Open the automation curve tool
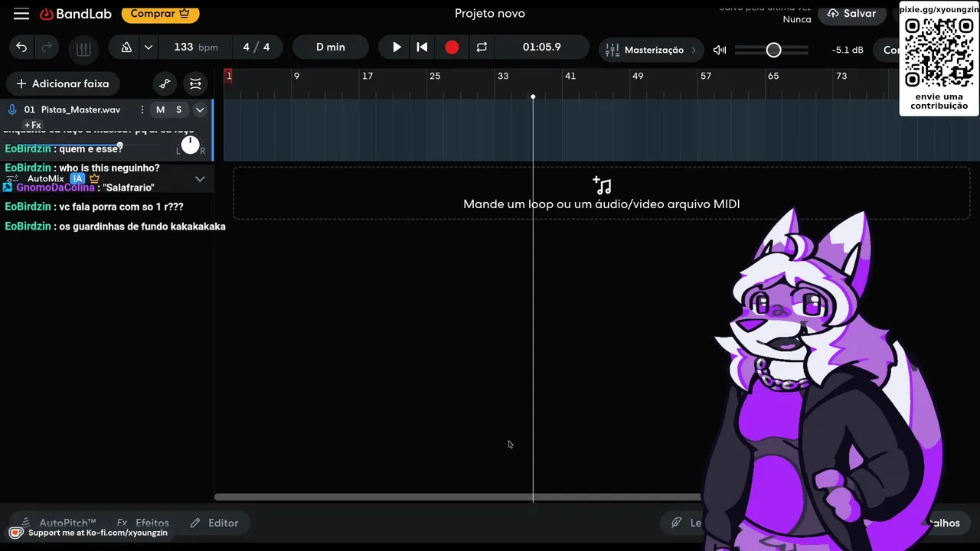The width and height of the screenshot is (980, 551). pyautogui.click(x=165, y=83)
